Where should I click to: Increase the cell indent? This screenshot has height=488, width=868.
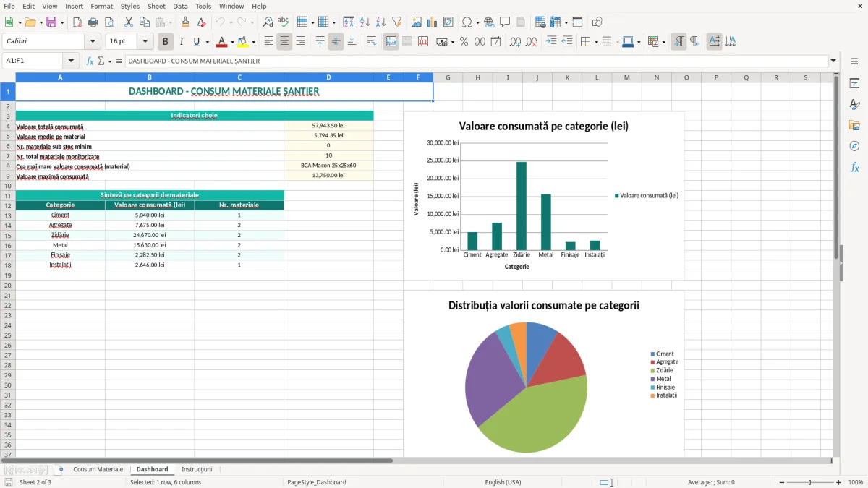[551, 42]
